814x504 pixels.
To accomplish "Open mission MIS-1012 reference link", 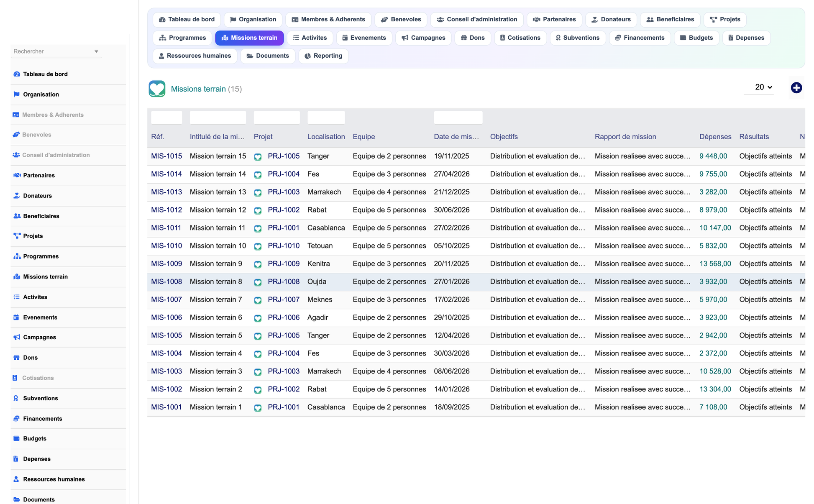I will click(166, 210).
